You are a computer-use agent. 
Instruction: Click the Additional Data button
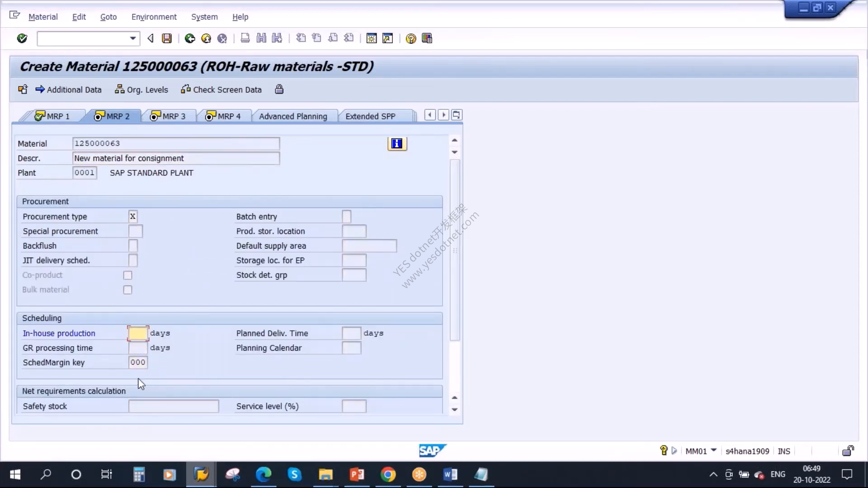tap(69, 89)
